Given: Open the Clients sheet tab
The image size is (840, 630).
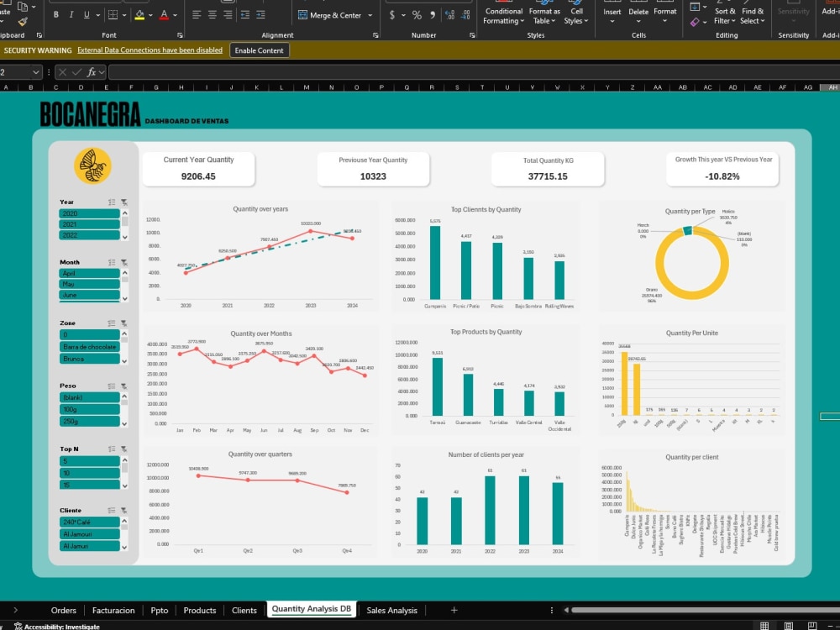Looking at the screenshot, I should pos(244,610).
